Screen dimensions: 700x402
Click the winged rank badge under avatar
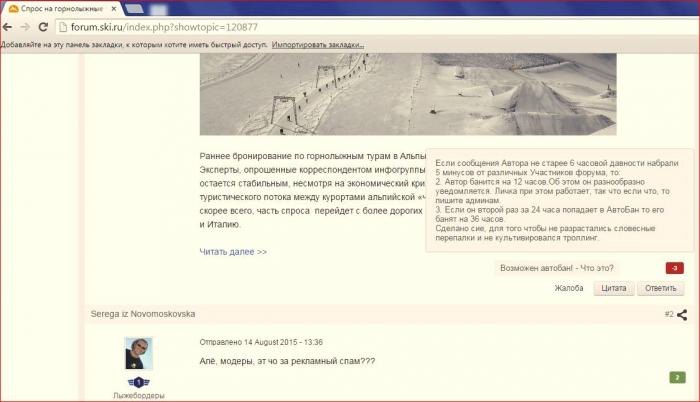138,383
